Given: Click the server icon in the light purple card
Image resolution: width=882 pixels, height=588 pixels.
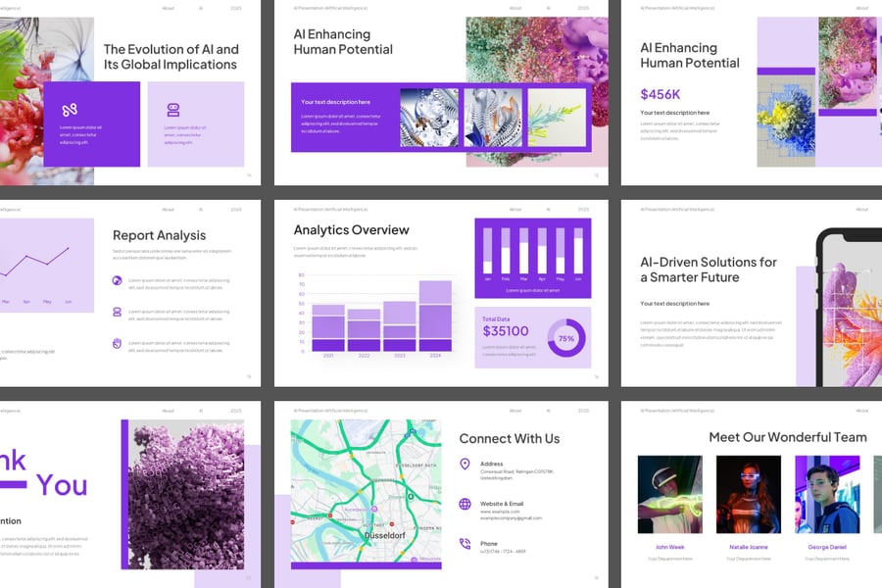Looking at the screenshot, I should 173,110.
